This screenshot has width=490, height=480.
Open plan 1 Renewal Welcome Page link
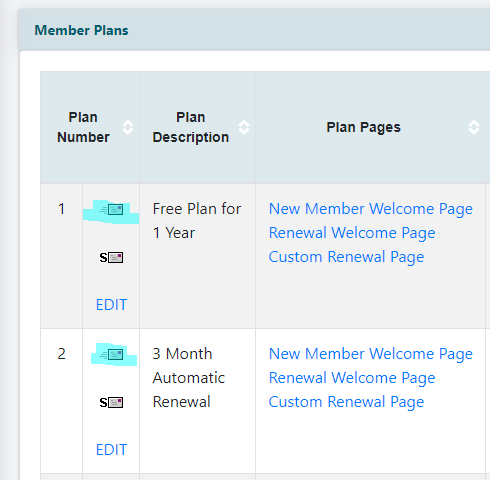(x=352, y=233)
